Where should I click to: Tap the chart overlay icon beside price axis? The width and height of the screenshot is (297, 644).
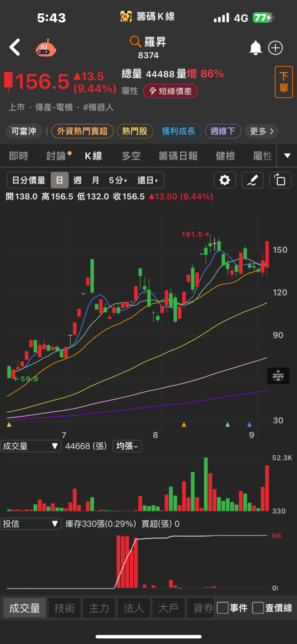tap(278, 376)
